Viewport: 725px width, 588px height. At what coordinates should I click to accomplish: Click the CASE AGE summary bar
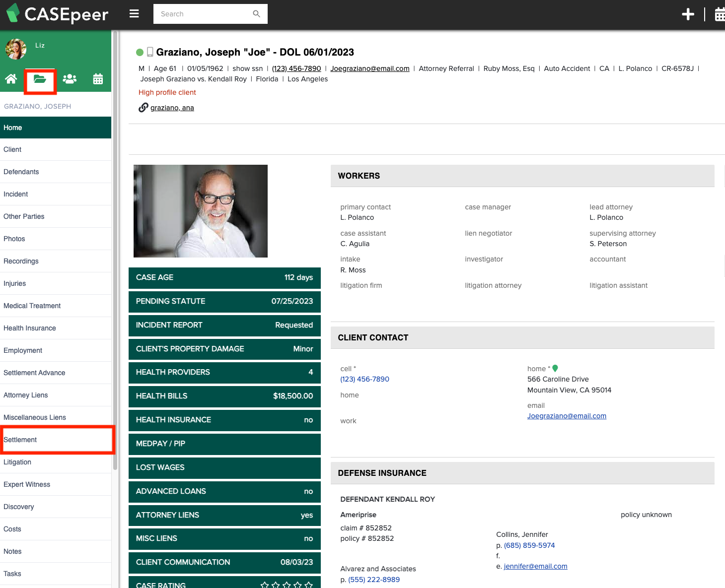224,278
